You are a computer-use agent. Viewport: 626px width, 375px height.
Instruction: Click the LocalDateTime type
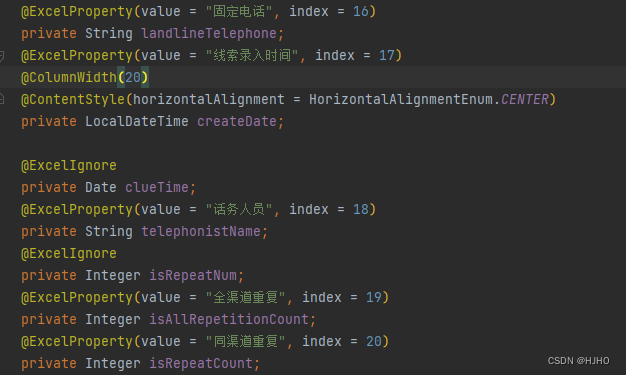[137, 121]
